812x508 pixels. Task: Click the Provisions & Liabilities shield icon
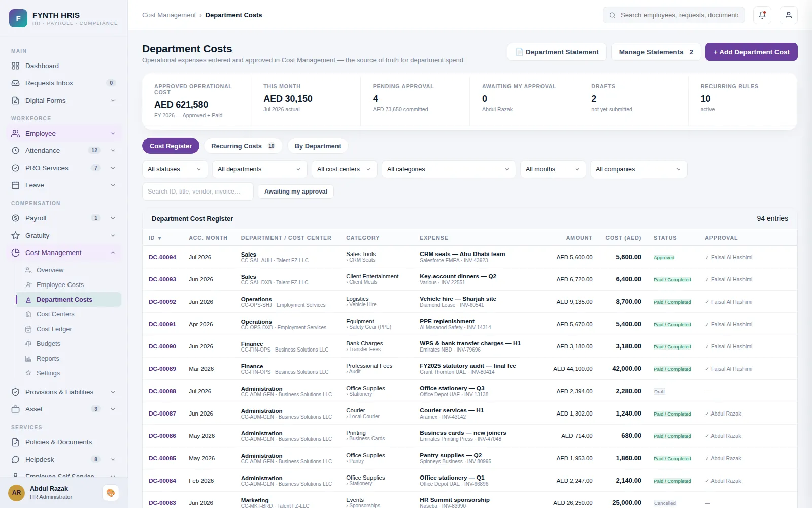pyautogui.click(x=16, y=392)
